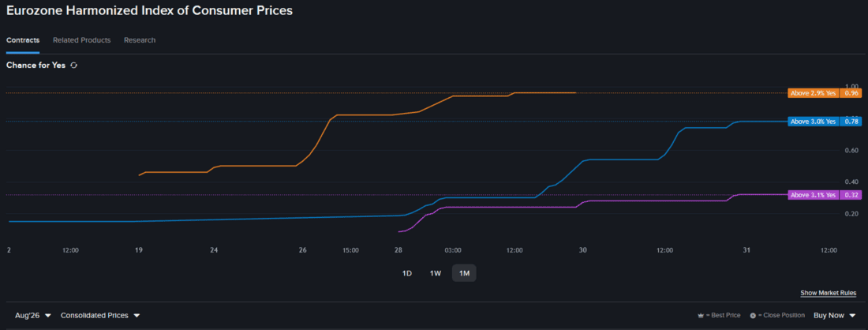
Task: Click the refresh icon beside Chance for Yes
Action: [x=73, y=66]
